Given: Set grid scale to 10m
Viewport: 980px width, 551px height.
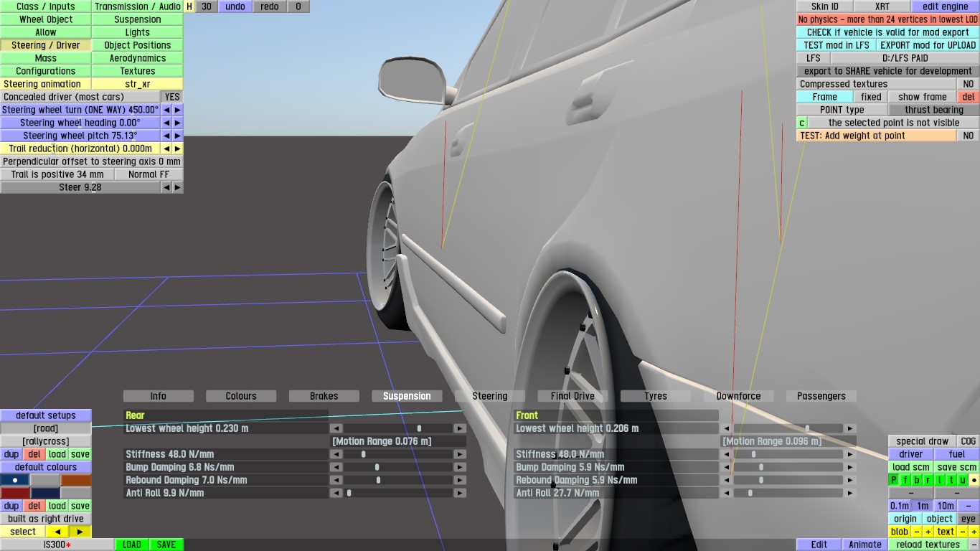Looking at the screenshot, I should (x=946, y=506).
